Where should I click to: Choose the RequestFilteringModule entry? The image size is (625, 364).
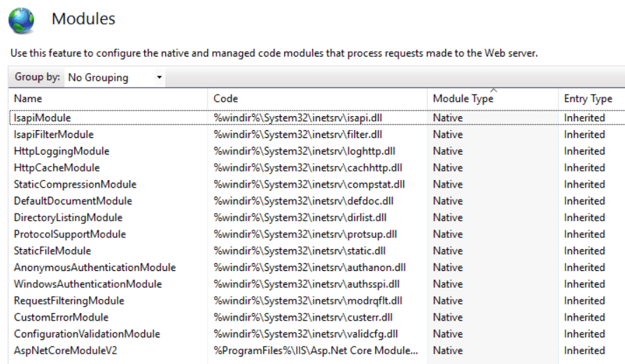[x=69, y=301]
